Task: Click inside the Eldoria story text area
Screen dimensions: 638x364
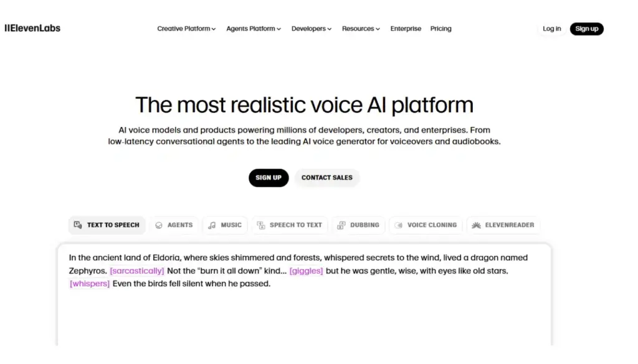Action: (304, 311)
